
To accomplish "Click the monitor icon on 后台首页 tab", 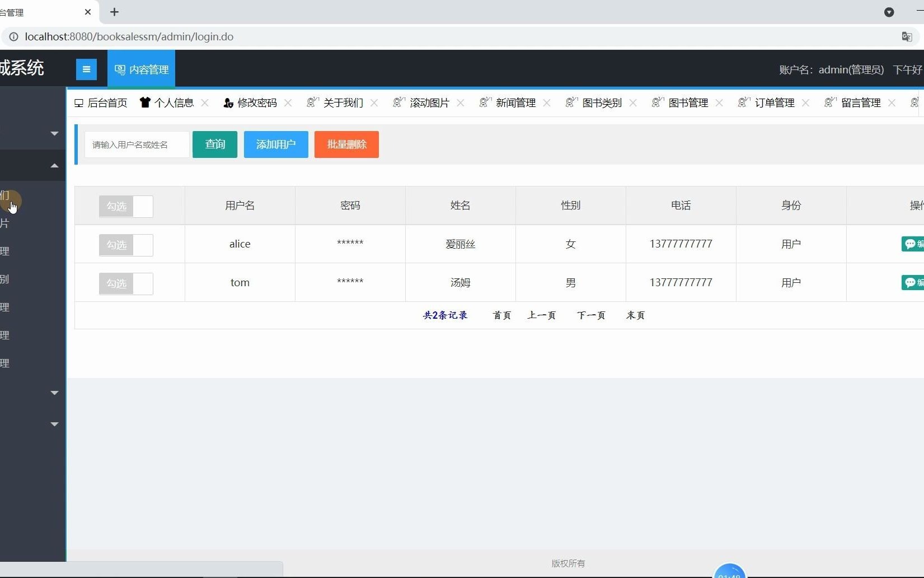I will pyautogui.click(x=79, y=102).
